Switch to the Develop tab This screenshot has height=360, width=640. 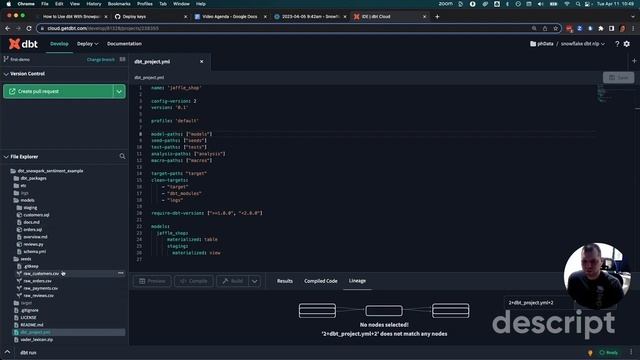59,44
